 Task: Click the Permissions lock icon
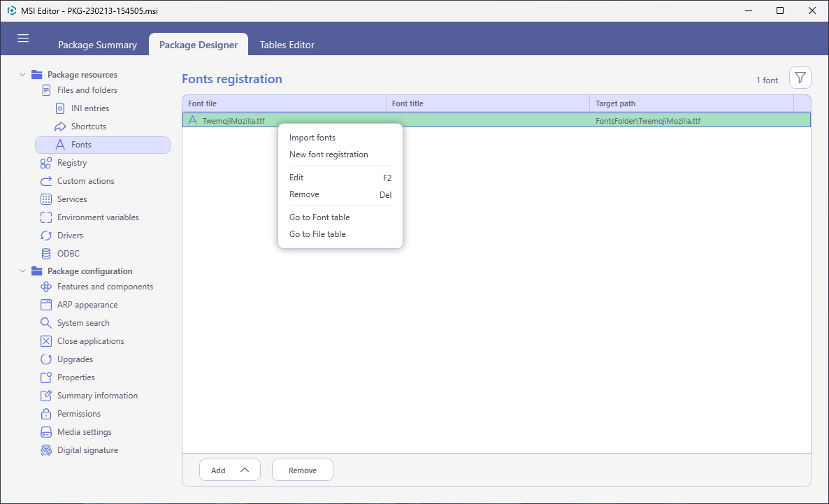pyautogui.click(x=46, y=414)
